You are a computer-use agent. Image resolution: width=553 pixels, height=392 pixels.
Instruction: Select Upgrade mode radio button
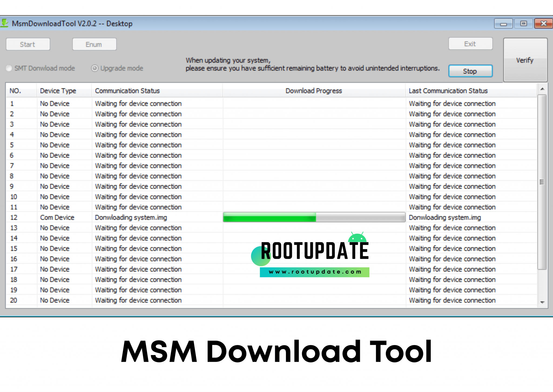point(95,68)
